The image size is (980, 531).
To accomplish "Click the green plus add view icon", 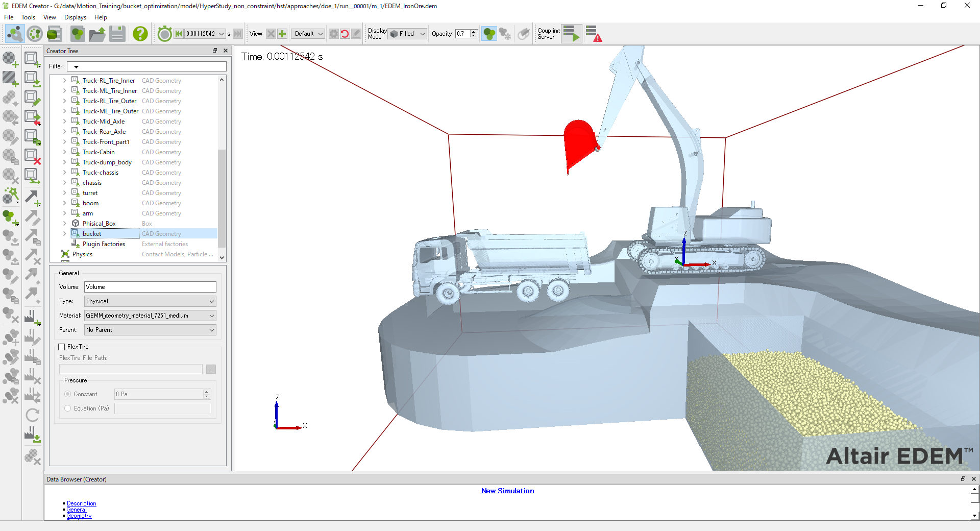I will tap(282, 34).
